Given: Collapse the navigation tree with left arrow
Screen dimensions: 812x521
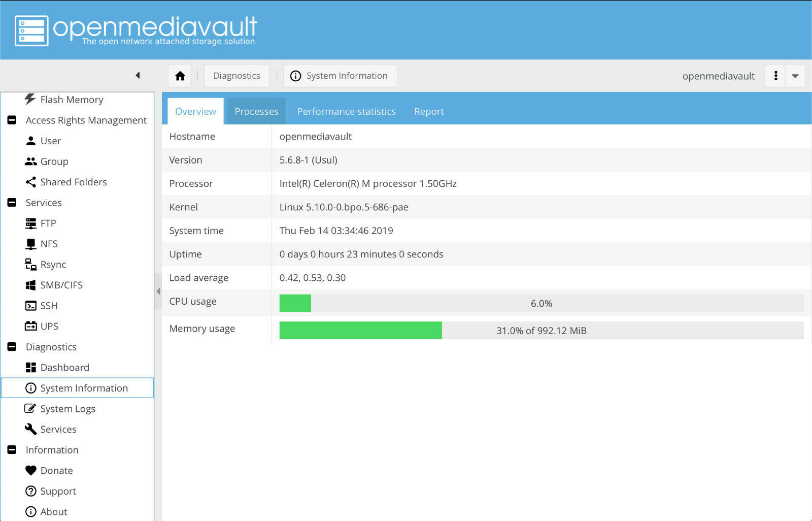Looking at the screenshot, I should pyautogui.click(x=138, y=75).
